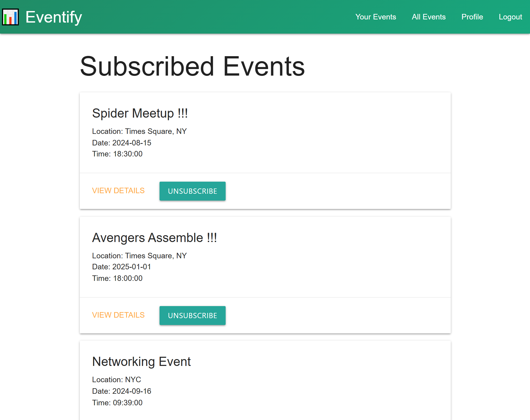The height and width of the screenshot is (420, 530).
Task: Select the Spider Meetup !!! title
Action: (x=140, y=113)
